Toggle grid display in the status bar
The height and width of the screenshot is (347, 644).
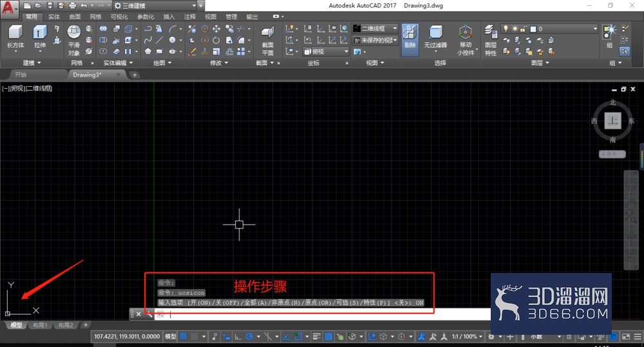[x=184, y=337]
